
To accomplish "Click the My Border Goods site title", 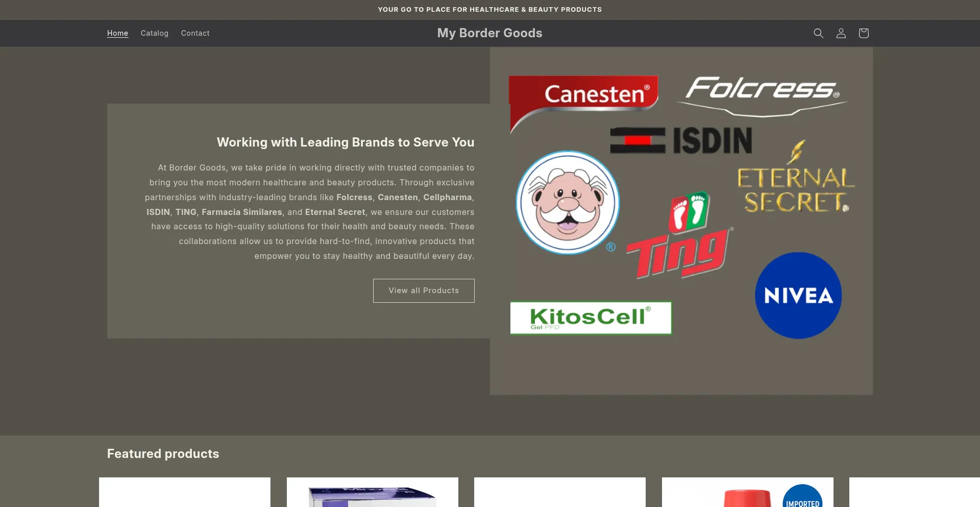I will click(x=489, y=33).
